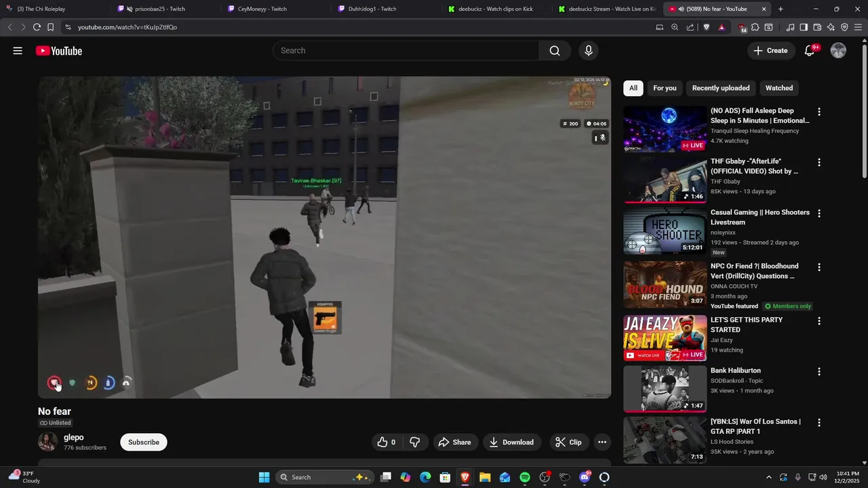Screen dimensions: 868x488
Task: Open the Jai Eazy live thumbnail
Action: (x=665, y=338)
